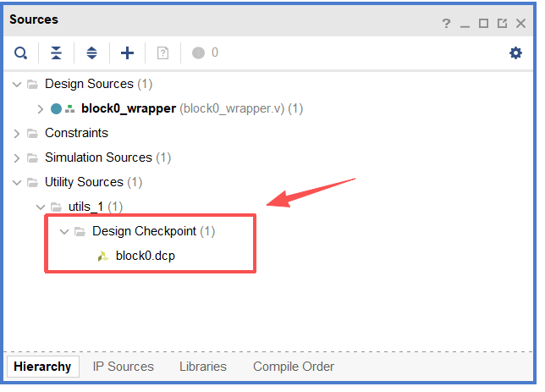Select the Simulation Sources (1) label
Viewport: 545px width, 392px height.
coord(107,157)
